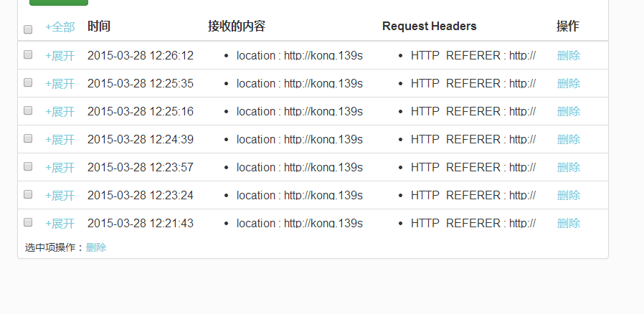Check the select-all checkbox in header
The image size is (644, 314).
28,29
